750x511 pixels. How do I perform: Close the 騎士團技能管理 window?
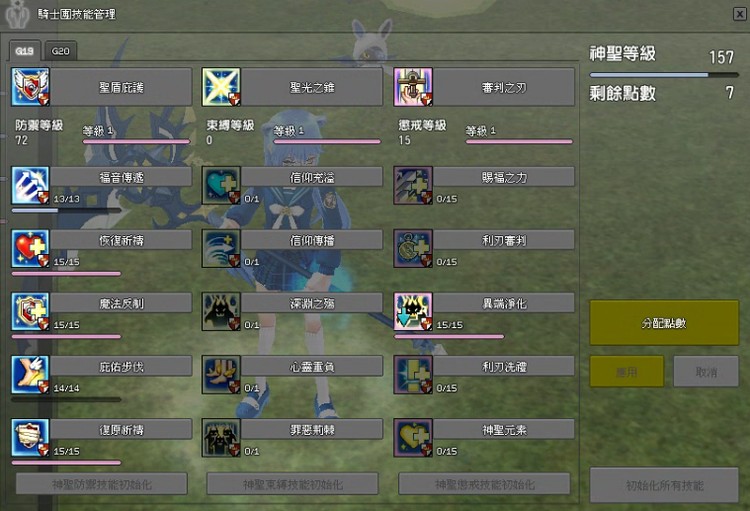(739, 14)
